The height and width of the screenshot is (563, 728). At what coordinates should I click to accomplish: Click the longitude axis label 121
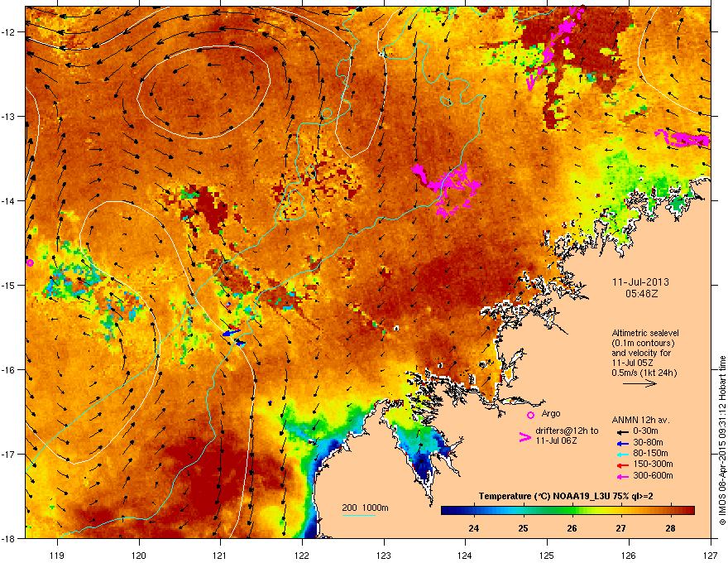click(x=221, y=555)
